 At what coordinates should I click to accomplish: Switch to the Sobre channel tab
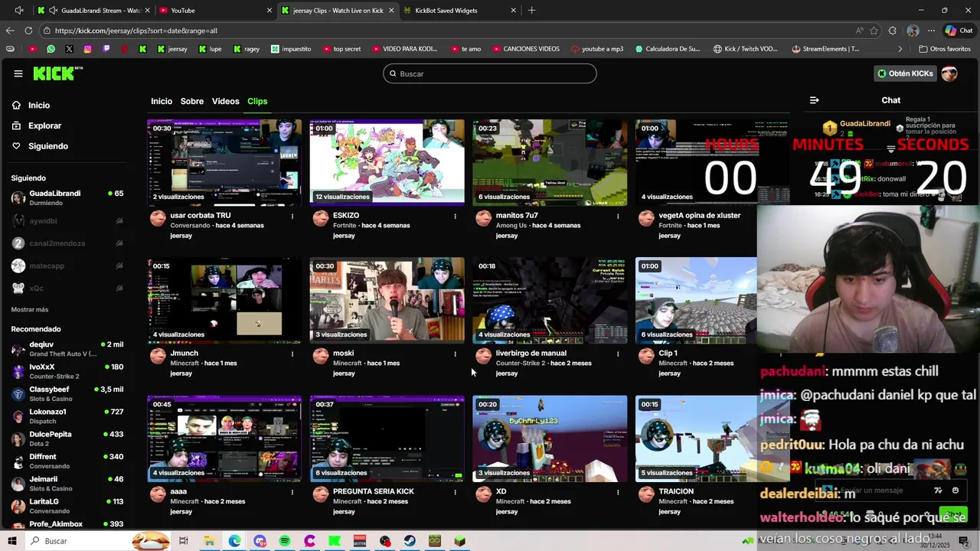tap(192, 101)
